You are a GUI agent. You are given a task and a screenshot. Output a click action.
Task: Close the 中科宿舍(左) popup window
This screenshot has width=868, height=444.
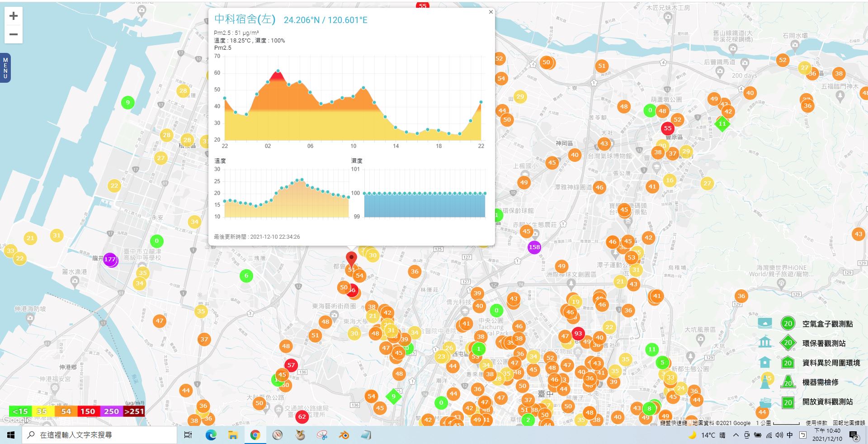[491, 12]
